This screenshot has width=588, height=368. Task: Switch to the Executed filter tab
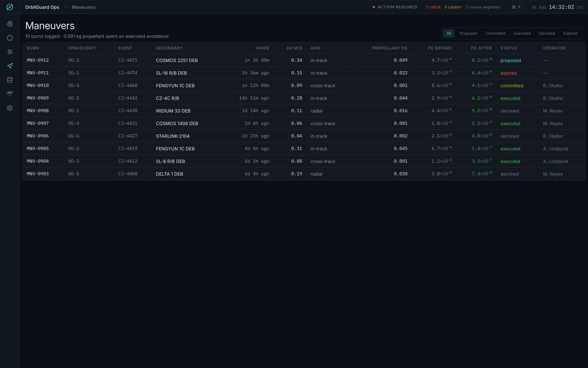[522, 33]
